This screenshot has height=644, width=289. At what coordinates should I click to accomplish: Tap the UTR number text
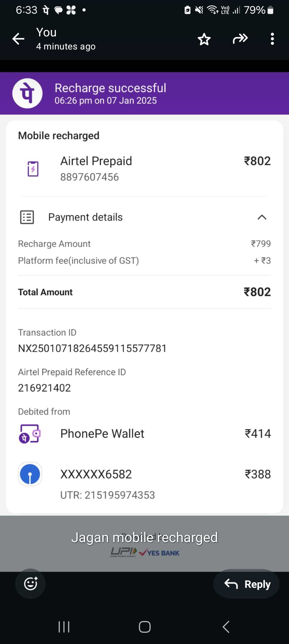(x=108, y=495)
